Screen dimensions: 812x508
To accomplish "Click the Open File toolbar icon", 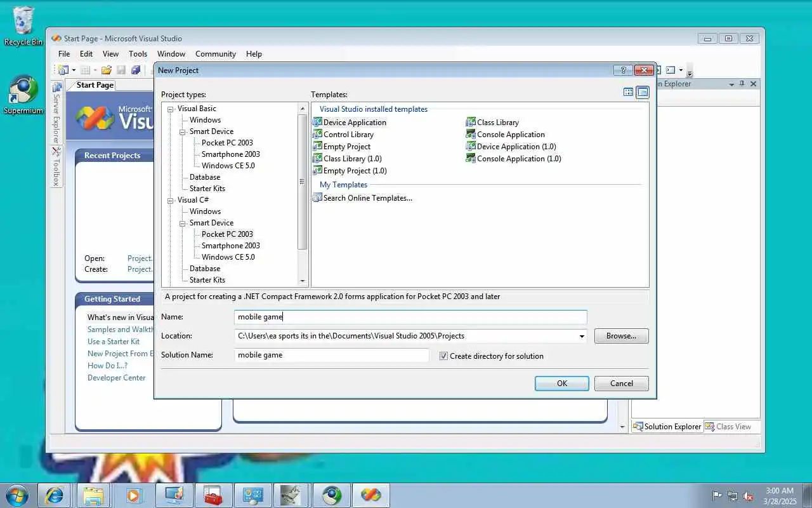I will [107, 70].
